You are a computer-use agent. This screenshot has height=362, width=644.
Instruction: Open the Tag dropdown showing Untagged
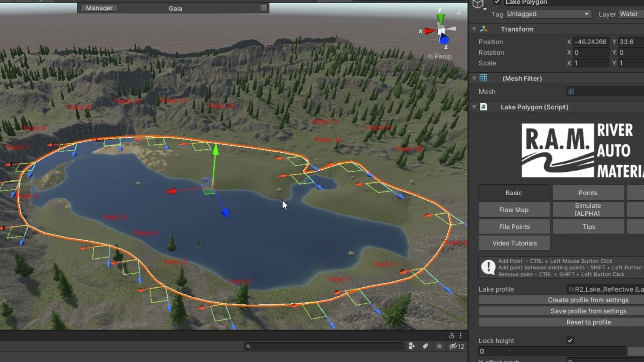[548, 14]
